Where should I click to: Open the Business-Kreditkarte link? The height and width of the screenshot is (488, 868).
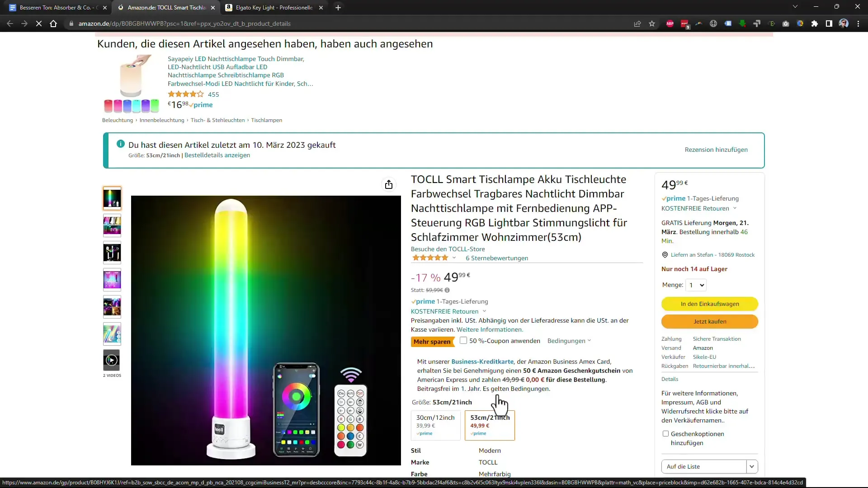tap(482, 361)
